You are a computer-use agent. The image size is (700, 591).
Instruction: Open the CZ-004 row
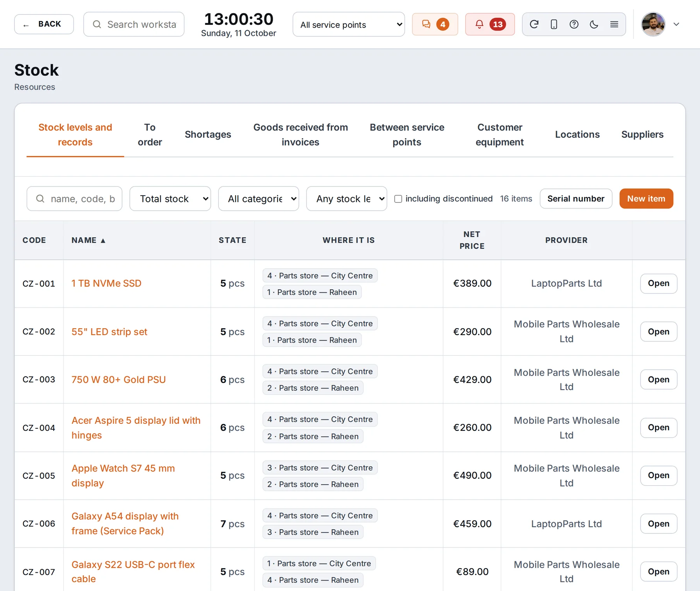pyautogui.click(x=658, y=428)
